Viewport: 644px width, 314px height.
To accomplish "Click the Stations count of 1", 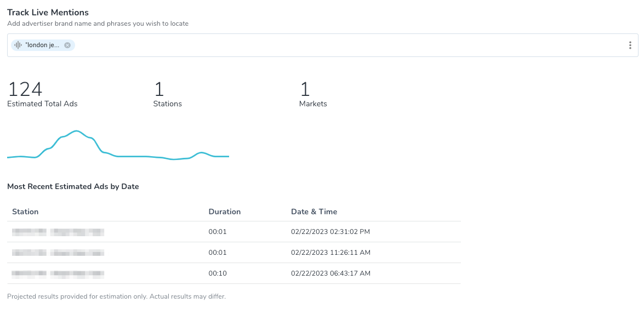I will 159,89.
